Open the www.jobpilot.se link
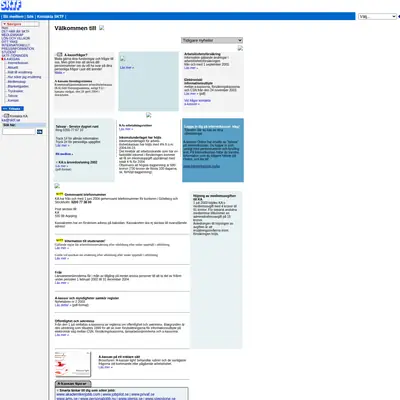This screenshot has width=400, height=400. pyautogui.click(x=115, y=394)
